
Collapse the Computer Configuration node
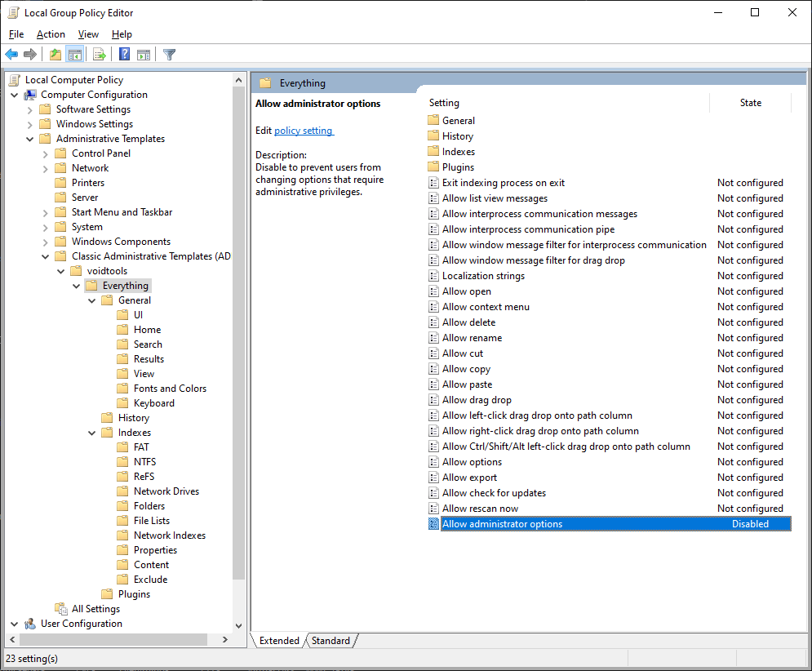tap(15, 95)
